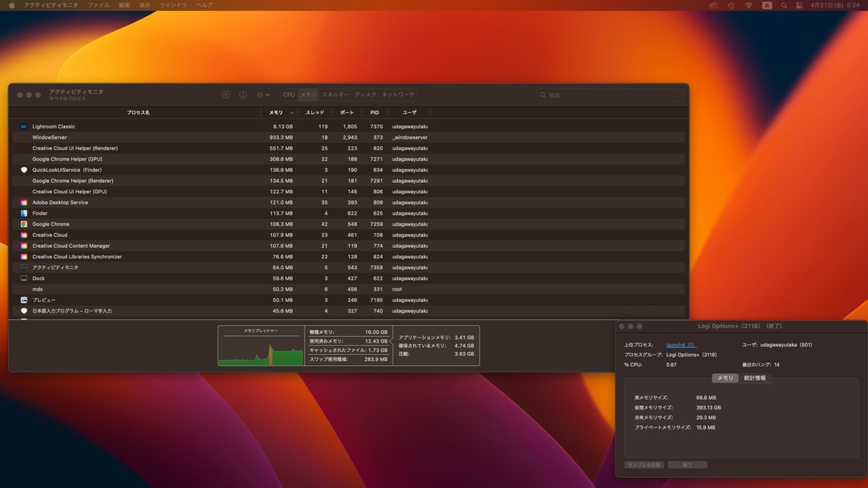Click the process info (i) toolbar icon
This screenshot has width=868, height=488.
tap(243, 95)
